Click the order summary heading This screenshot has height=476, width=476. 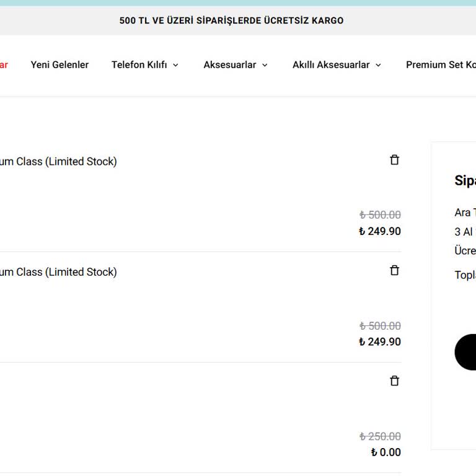pos(465,180)
